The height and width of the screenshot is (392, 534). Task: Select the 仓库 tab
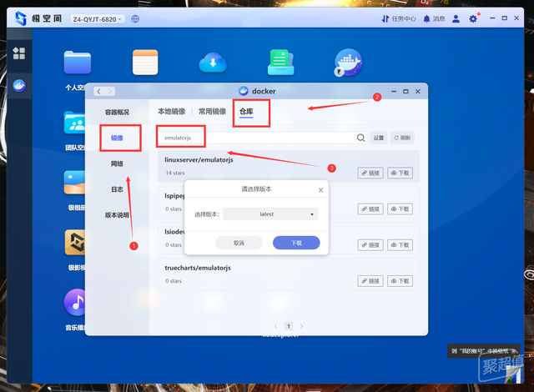(246, 111)
